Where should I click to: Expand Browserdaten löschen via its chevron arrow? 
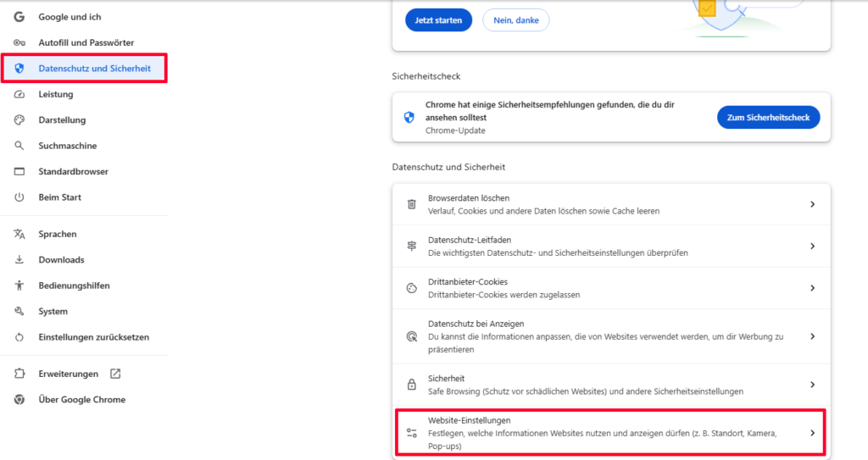click(x=812, y=204)
